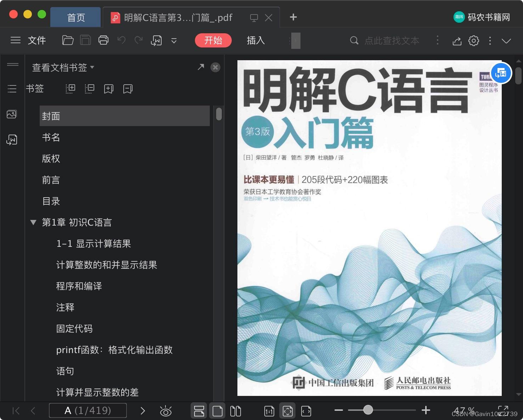Click the redo arrow icon
Viewport: 523px width, 420px height.
[139, 40]
